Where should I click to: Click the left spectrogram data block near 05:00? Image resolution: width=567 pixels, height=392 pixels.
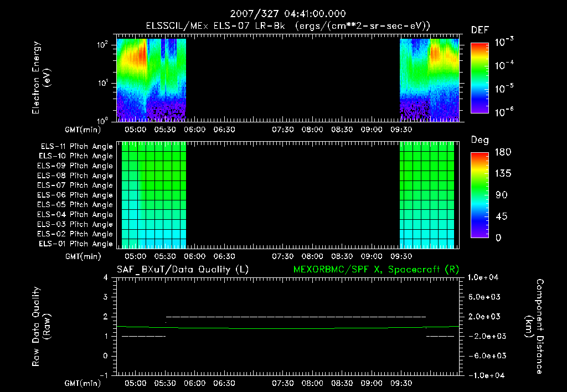(151, 80)
